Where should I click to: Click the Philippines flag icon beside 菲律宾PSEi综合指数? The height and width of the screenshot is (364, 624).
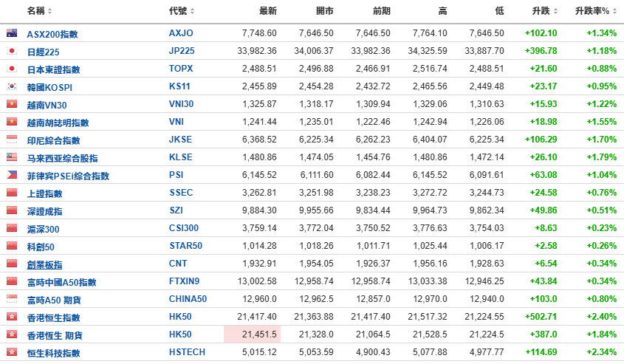(11, 175)
